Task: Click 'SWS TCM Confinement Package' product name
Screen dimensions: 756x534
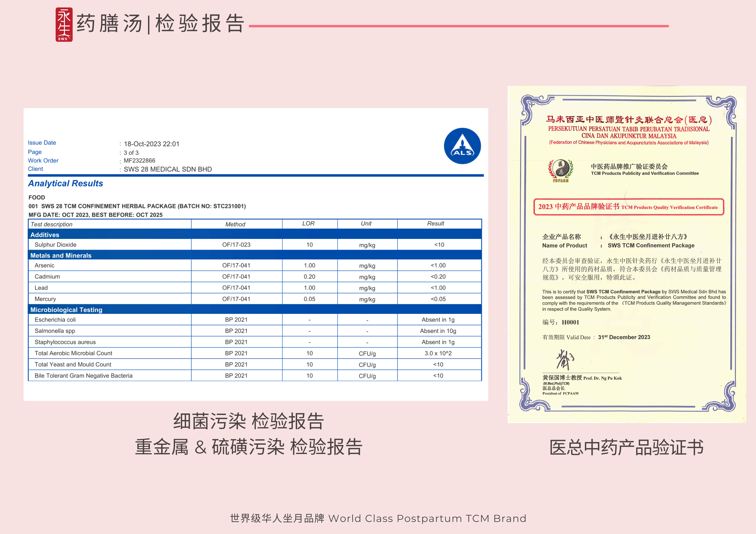Action: (651, 245)
